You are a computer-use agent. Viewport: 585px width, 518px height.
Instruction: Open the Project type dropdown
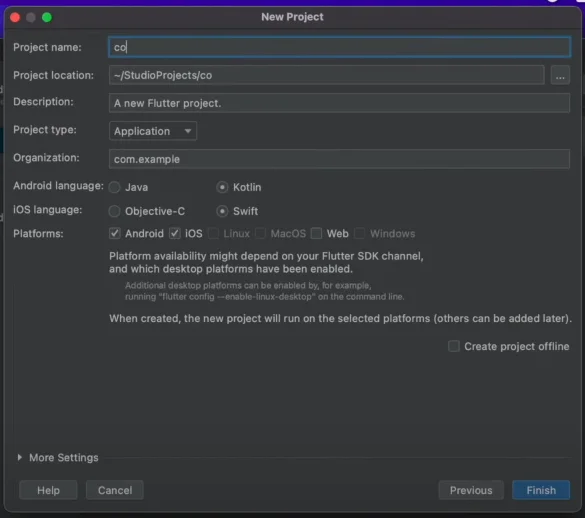pyautogui.click(x=153, y=131)
